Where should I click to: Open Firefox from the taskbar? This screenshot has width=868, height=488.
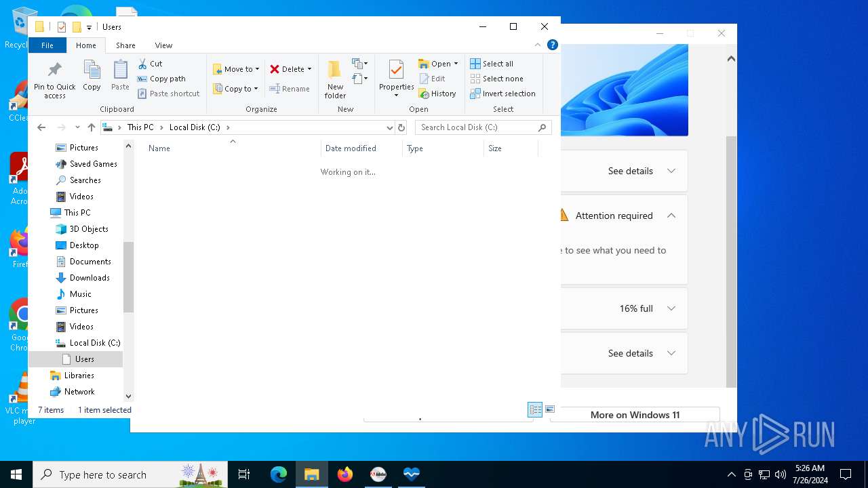(345, 474)
